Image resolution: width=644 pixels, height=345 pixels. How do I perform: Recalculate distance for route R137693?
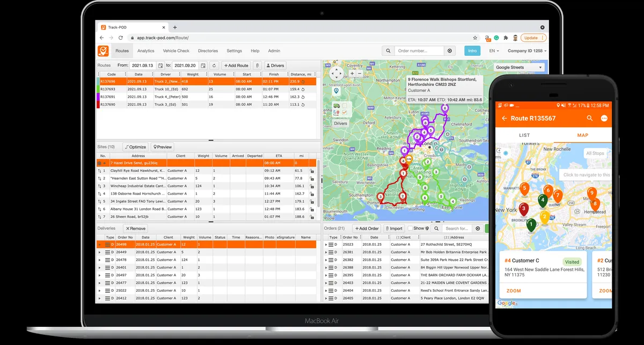coord(304,89)
